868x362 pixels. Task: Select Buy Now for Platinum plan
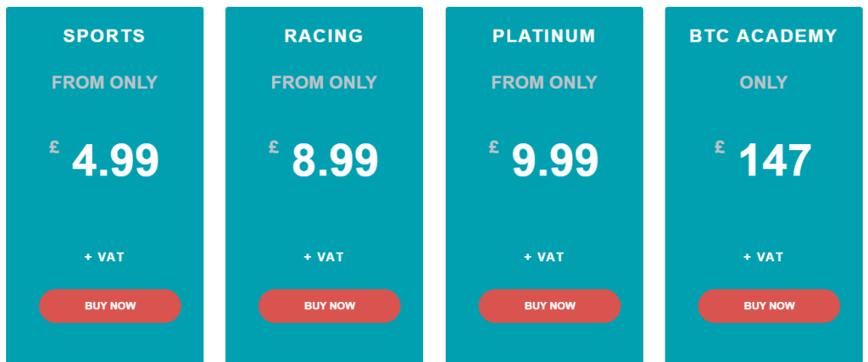[x=549, y=306]
